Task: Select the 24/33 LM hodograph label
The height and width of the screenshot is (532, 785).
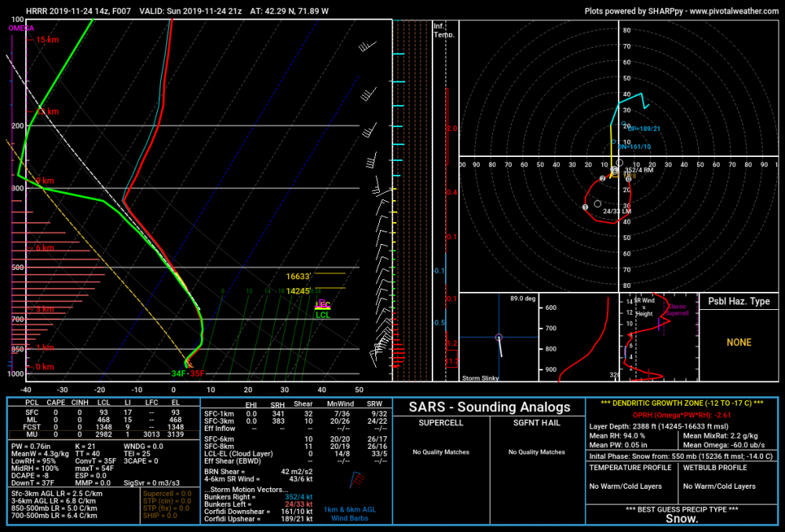Action: click(617, 211)
